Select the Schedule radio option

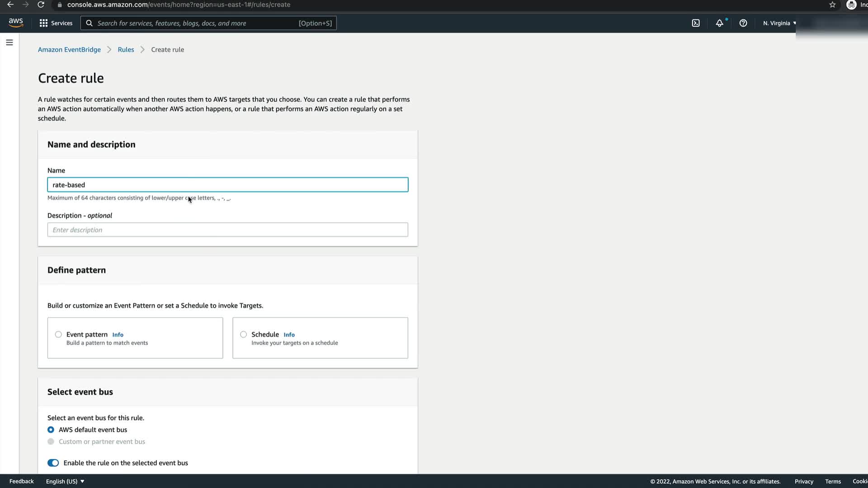point(244,334)
